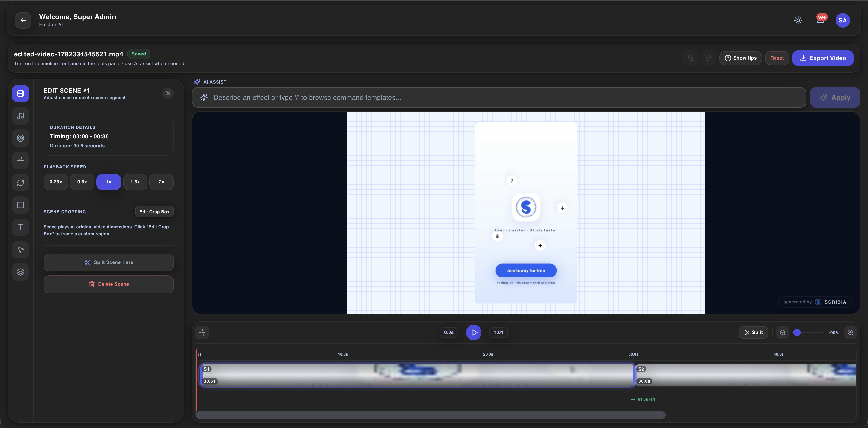
Task: Select the layers stack sidebar icon
Action: click(x=21, y=272)
